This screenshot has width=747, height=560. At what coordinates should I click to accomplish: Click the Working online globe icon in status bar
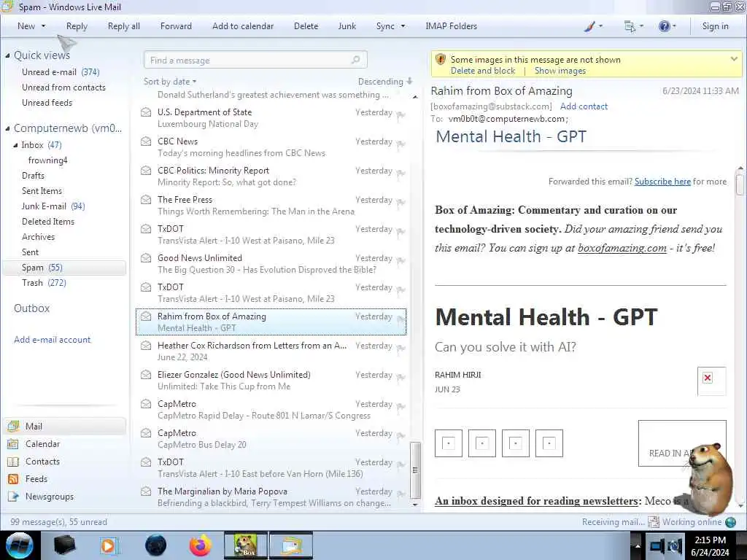[731, 522]
